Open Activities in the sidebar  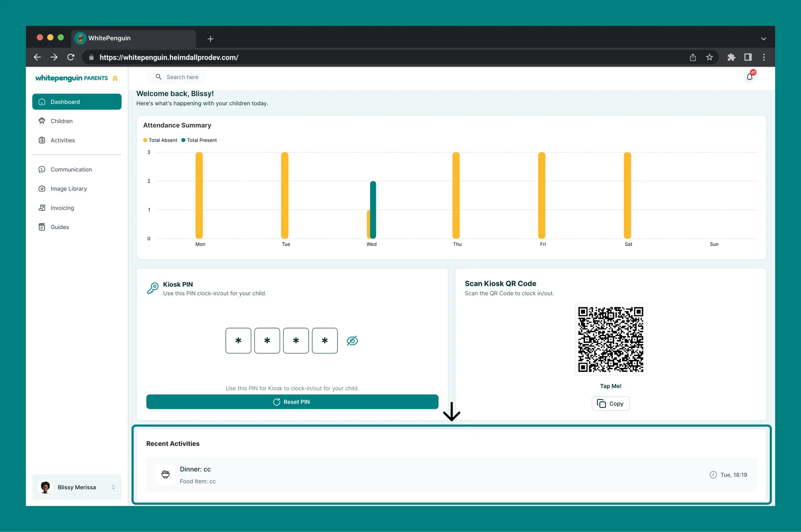[77, 140]
